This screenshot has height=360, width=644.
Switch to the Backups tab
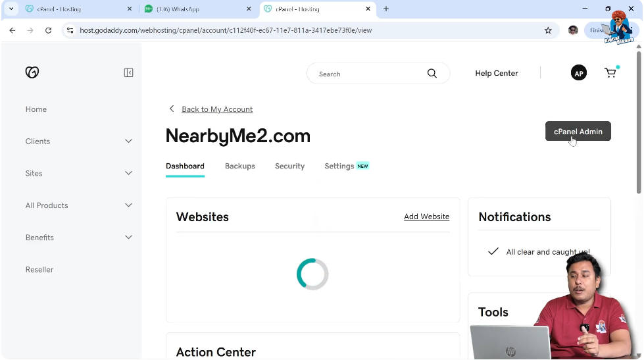[240, 166]
